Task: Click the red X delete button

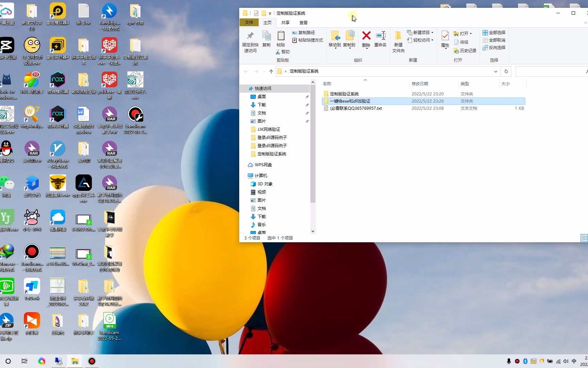Action: point(366,40)
